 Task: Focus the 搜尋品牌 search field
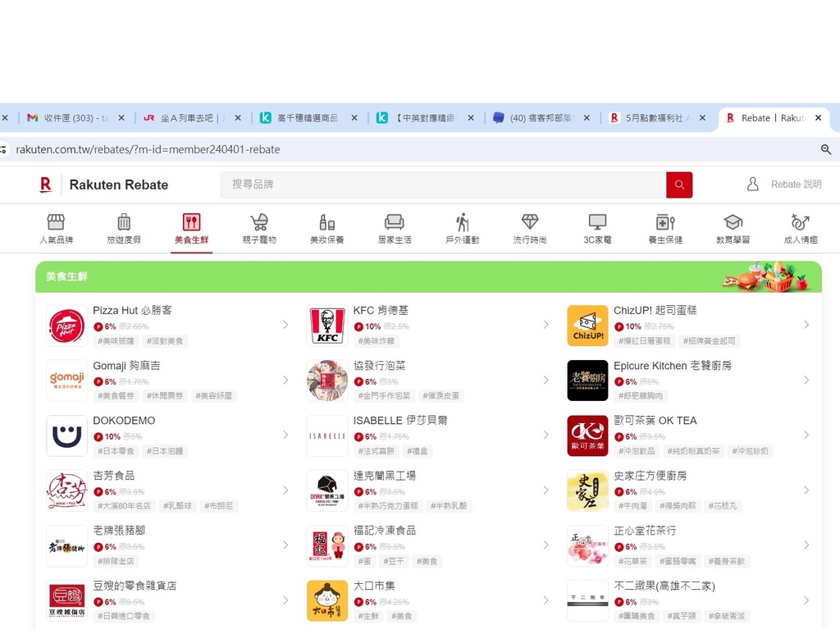click(x=444, y=185)
